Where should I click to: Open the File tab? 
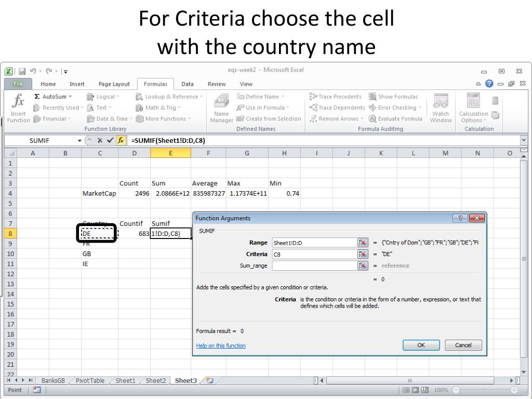(x=18, y=84)
